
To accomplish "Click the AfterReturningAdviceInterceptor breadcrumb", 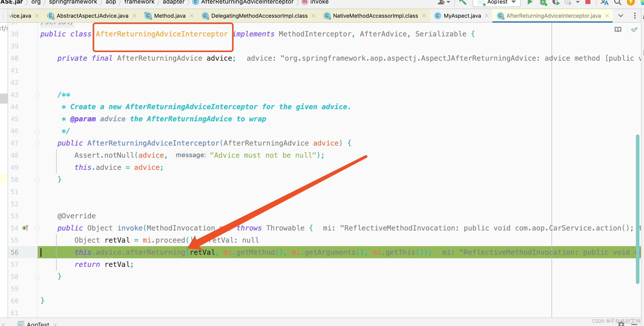I will (x=243, y=2).
